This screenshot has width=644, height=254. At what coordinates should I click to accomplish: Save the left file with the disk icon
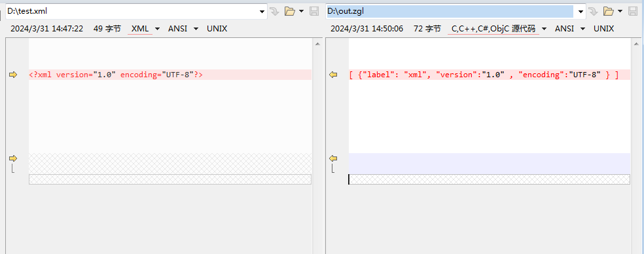[x=314, y=12]
